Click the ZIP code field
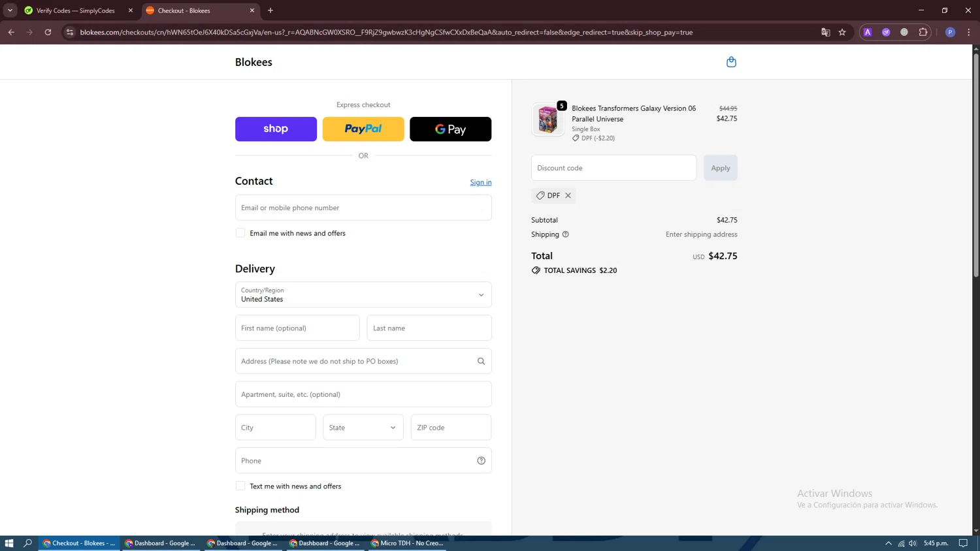This screenshot has height=551, width=980. point(451,428)
